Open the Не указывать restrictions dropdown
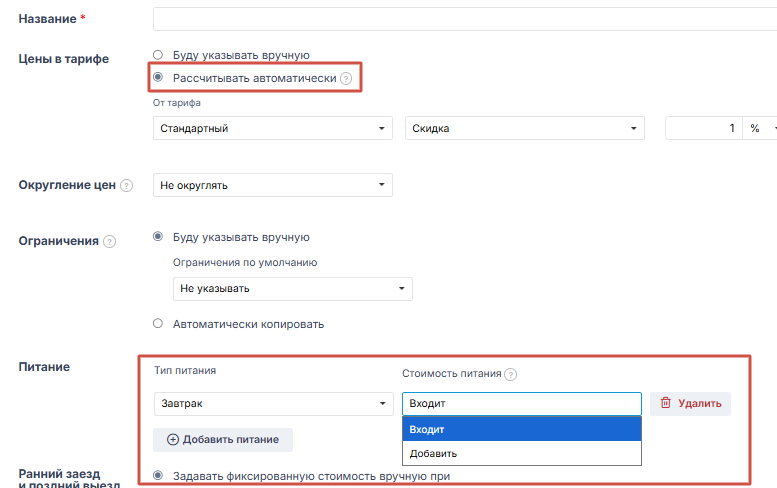Screen dimensions: 777x488 292,288
